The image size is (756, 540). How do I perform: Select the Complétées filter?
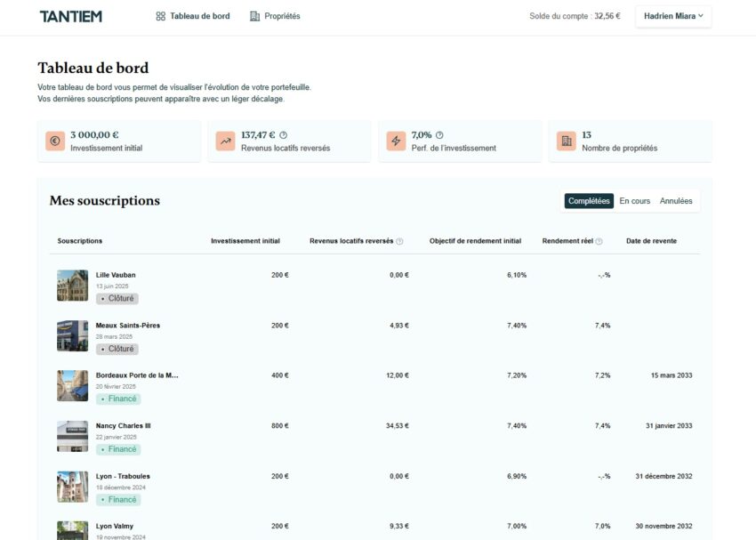point(589,201)
